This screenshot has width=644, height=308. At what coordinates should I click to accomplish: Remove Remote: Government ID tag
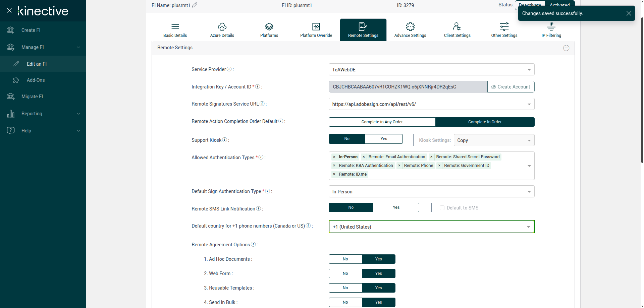(439, 166)
